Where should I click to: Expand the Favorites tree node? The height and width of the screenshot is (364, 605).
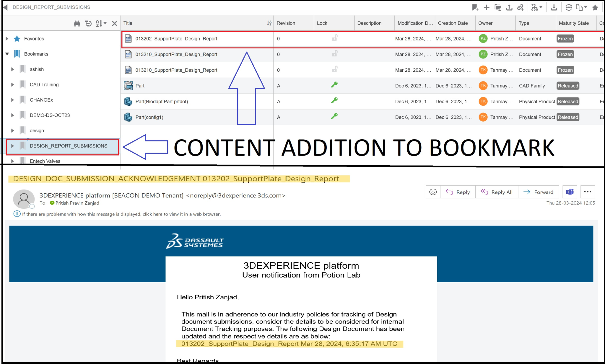point(7,39)
